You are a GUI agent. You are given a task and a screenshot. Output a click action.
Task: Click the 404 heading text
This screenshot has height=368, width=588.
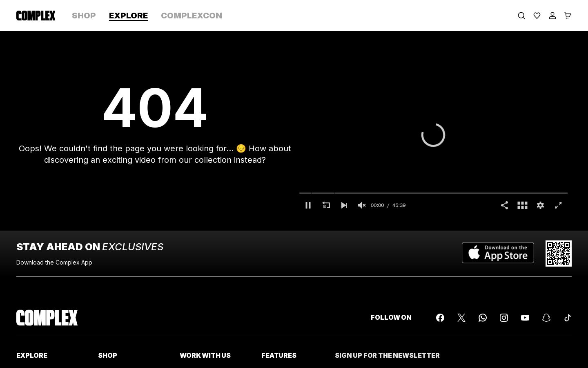[155, 108]
